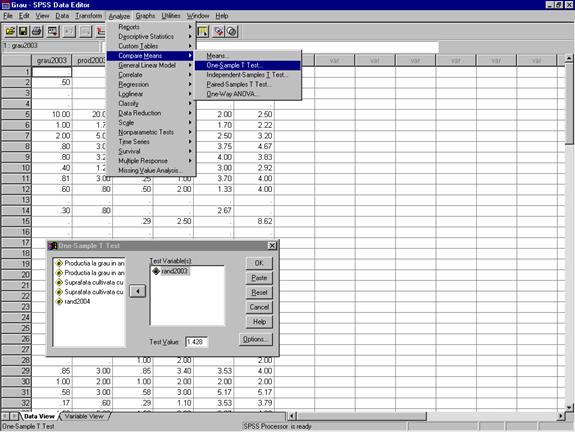575x432 pixels.
Task: Click the Dialog Recall toolbar icon
Action: point(53,32)
